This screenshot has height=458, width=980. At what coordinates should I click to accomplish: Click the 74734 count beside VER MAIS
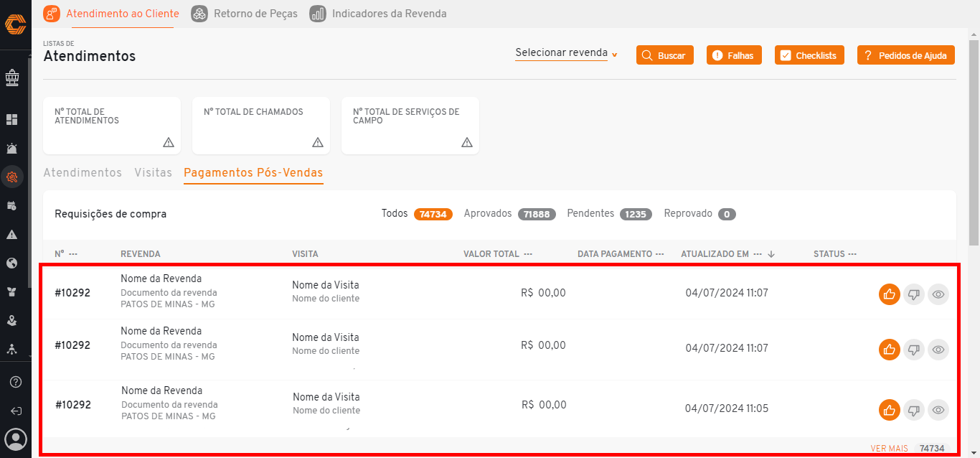tap(932, 448)
